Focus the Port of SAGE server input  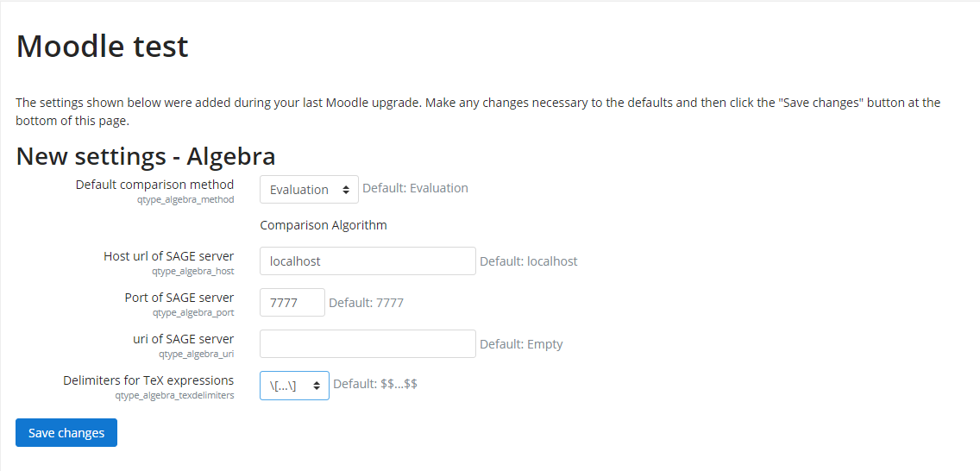click(x=292, y=302)
